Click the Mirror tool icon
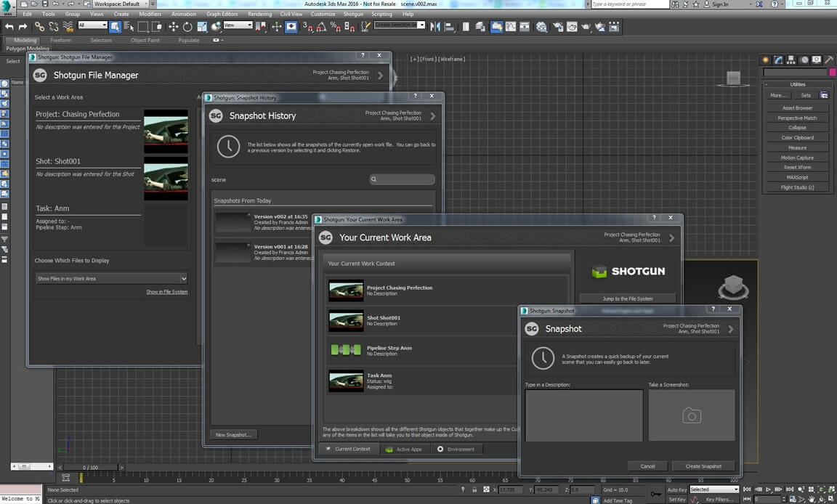837x504 pixels. pos(435,27)
